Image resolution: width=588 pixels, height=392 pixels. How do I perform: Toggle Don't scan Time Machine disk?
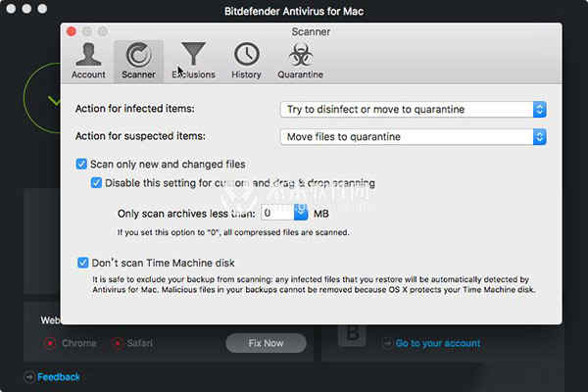coord(83,263)
